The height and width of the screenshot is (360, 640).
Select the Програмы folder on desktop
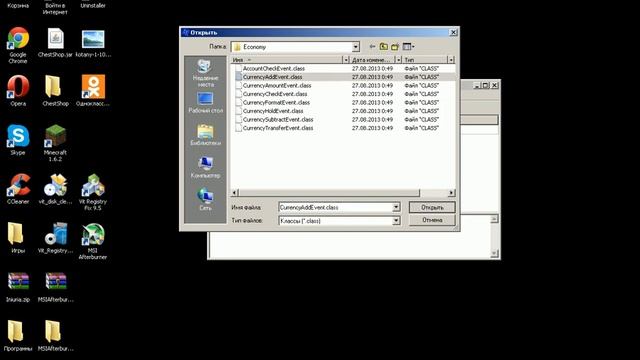click(x=17, y=336)
